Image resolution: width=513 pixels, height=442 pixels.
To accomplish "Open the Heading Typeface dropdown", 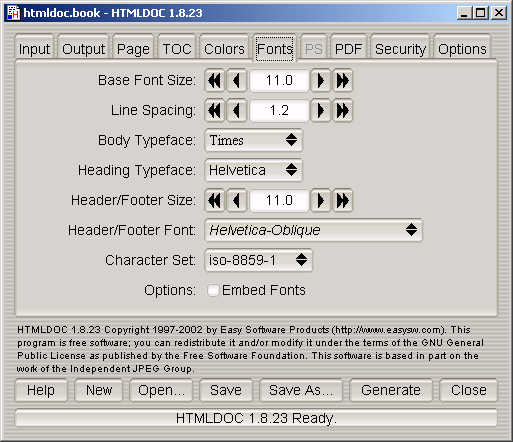I will 253,170.
